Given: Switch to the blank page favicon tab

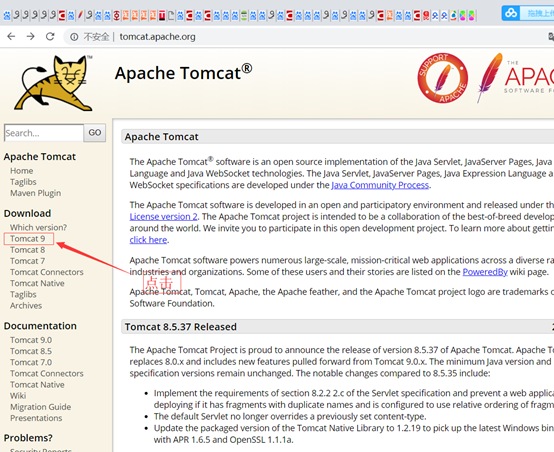Looking at the screenshot, I should click(171, 16).
